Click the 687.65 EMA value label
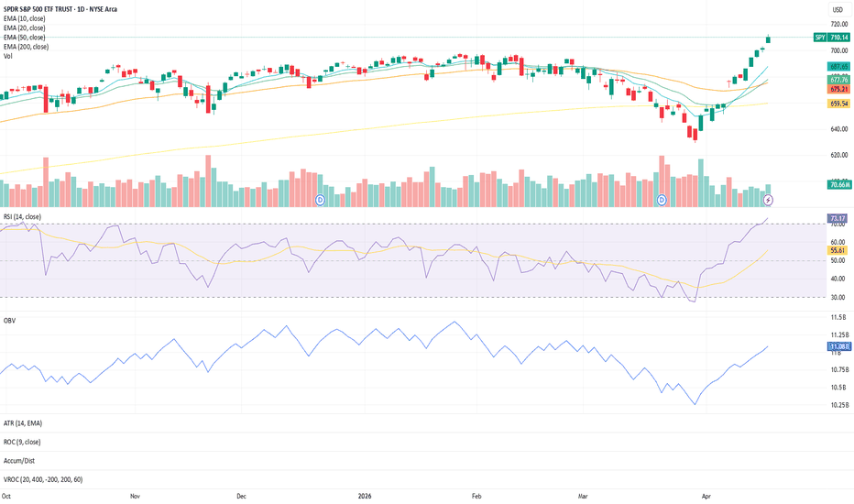The image size is (854, 504). coord(838,67)
